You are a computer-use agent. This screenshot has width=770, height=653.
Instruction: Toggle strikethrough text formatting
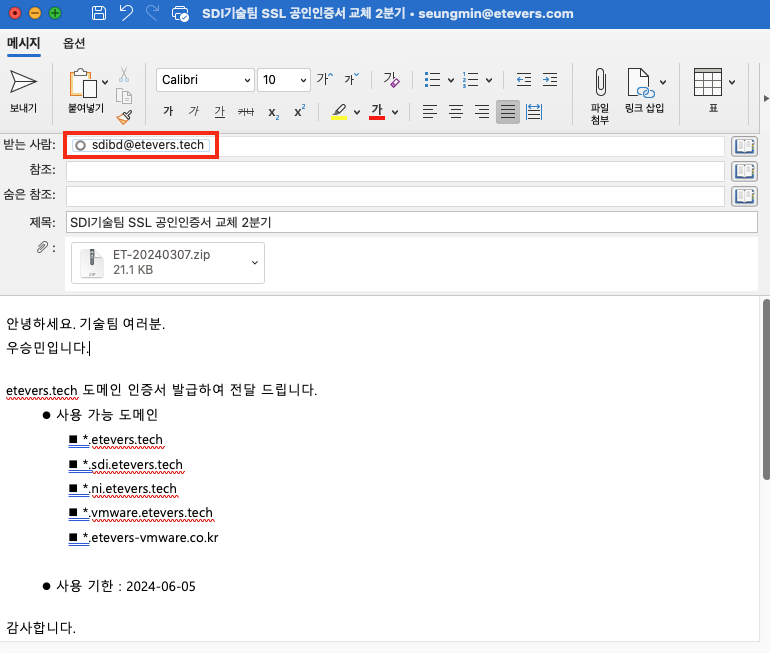click(x=246, y=112)
